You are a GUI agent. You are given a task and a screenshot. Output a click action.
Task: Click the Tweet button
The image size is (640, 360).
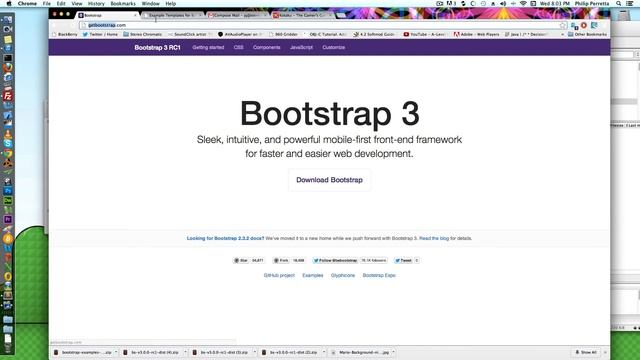coord(403,260)
